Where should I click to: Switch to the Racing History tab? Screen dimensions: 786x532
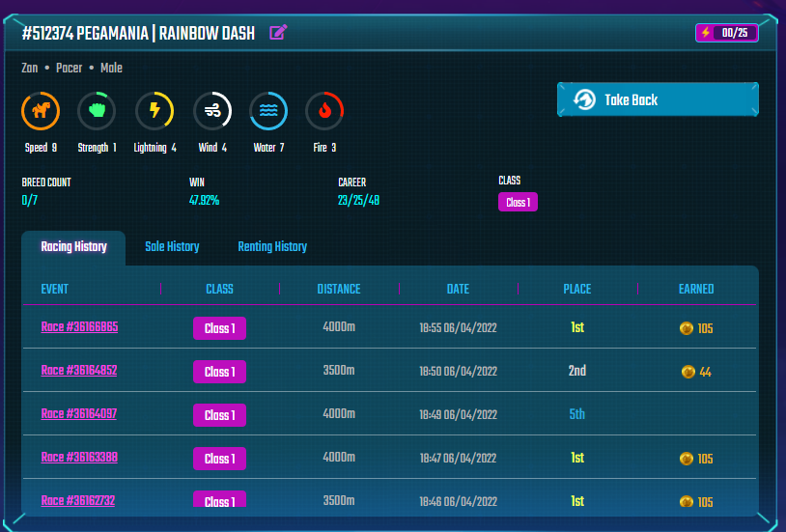tap(73, 247)
